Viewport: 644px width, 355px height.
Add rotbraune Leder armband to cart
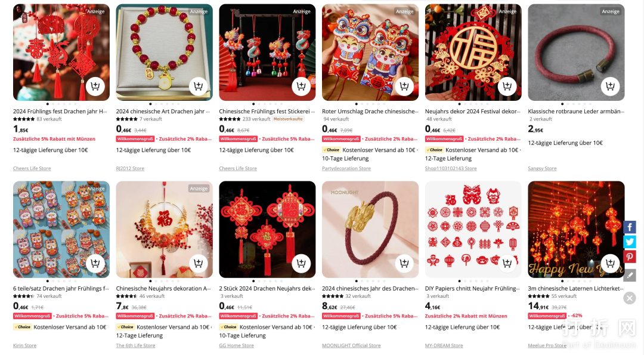click(x=610, y=87)
